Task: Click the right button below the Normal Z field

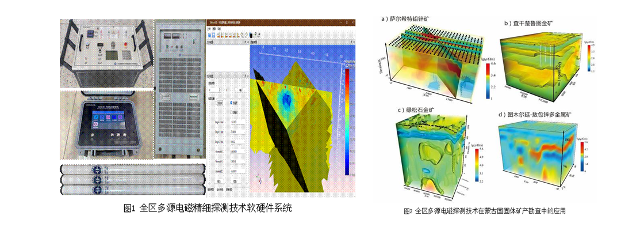Action: click(x=236, y=180)
